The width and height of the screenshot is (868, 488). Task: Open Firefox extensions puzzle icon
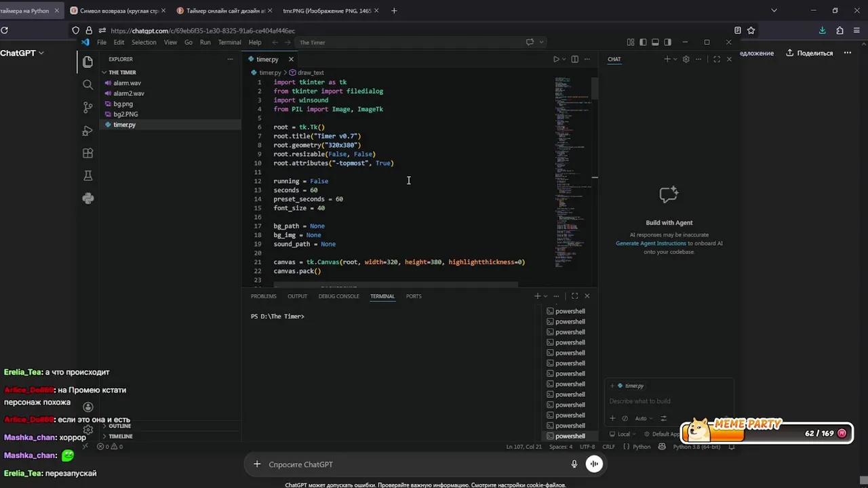click(840, 30)
